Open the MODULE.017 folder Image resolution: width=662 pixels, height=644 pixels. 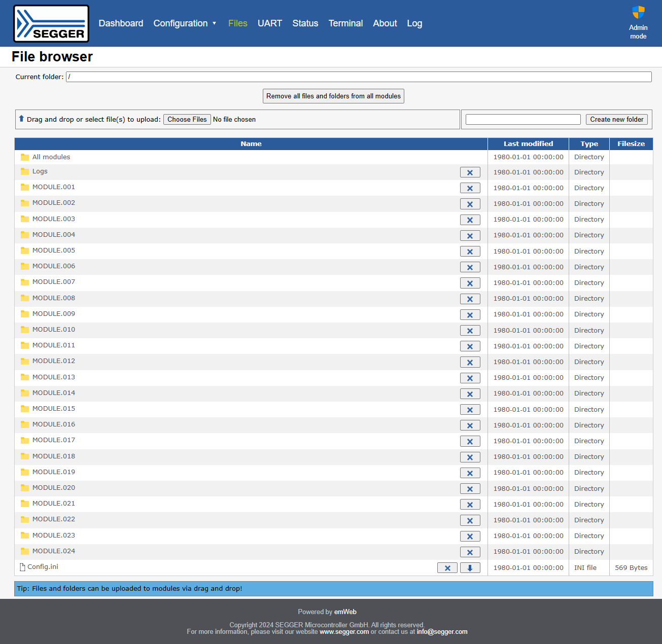(x=54, y=440)
